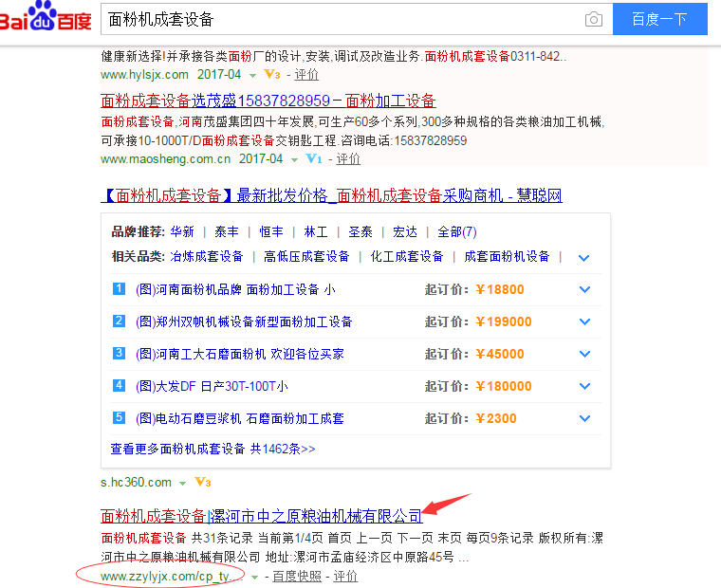Image resolution: width=721 pixels, height=588 pixels.
Task: Select brand 华新
Action: [x=182, y=231]
